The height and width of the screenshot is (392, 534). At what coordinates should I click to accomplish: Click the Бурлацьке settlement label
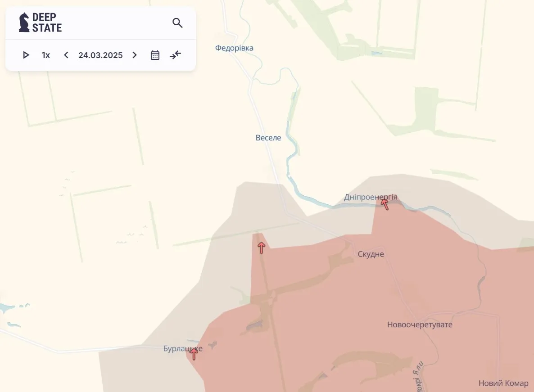[x=183, y=348]
